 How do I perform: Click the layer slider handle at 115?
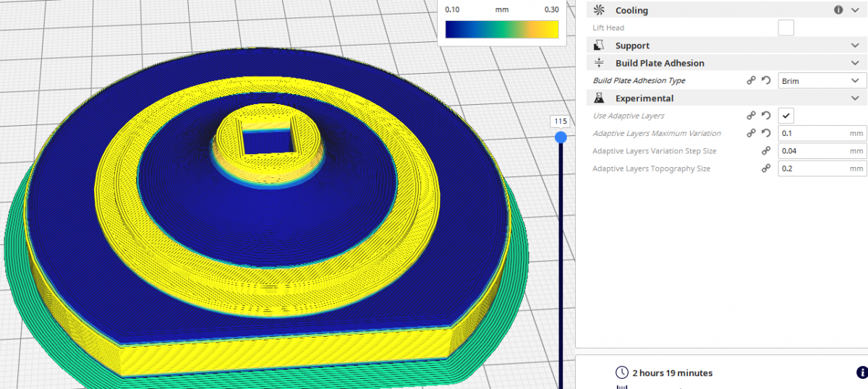561,137
